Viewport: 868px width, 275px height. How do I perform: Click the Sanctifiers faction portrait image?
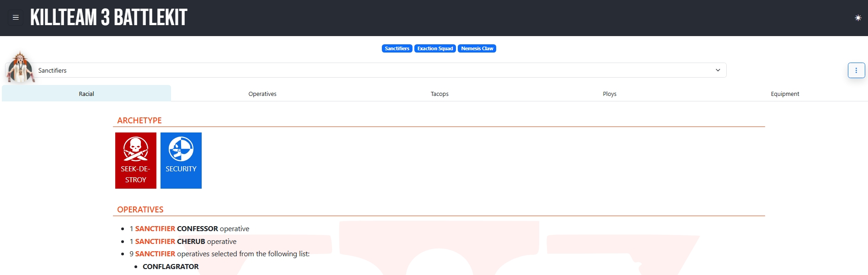[20, 67]
